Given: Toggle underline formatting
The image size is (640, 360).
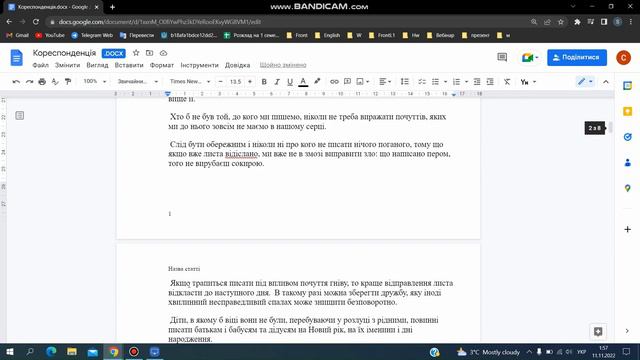Looking at the screenshot, I should (290, 82).
